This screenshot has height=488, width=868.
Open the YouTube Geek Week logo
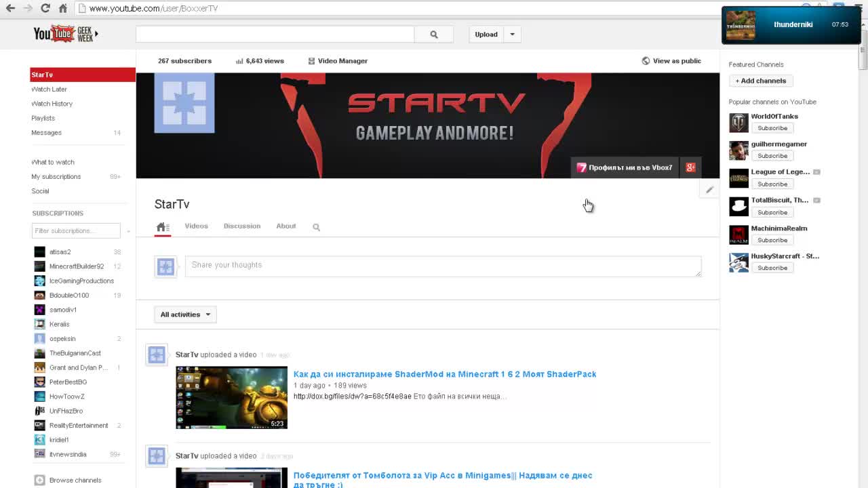pyautogui.click(x=66, y=34)
